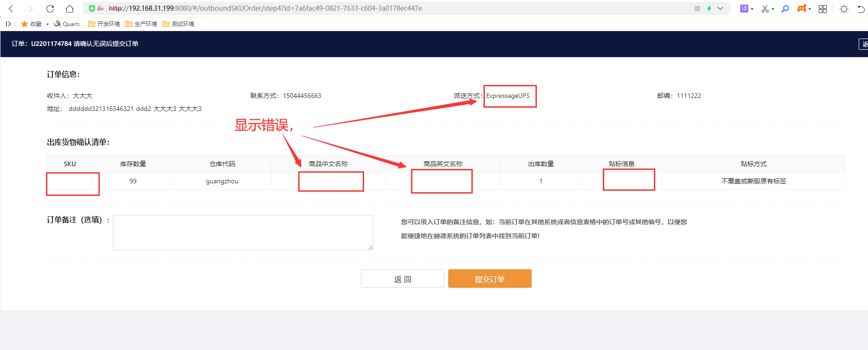The height and width of the screenshot is (350, 868).
Task: Open the four-square apps grid icon
Action: coord(822,9)
